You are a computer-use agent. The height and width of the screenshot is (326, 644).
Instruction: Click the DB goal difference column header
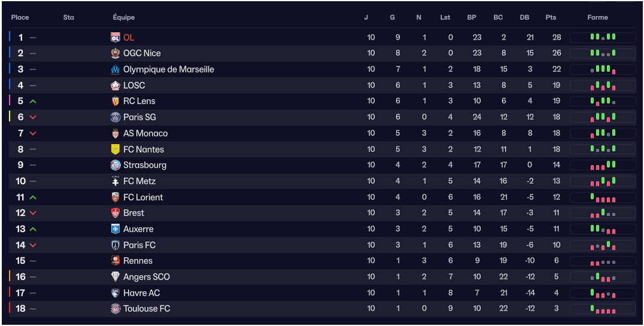click(524, 17)
